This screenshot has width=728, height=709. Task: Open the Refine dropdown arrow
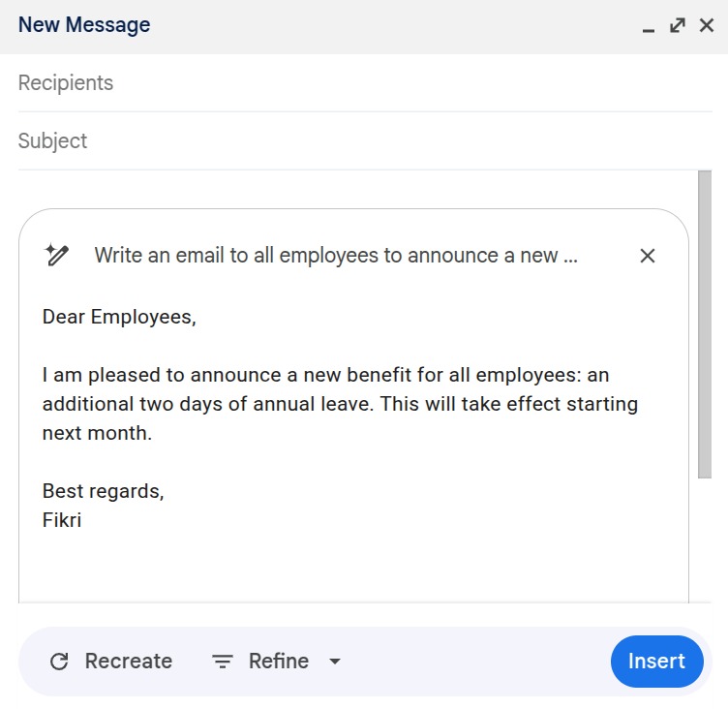335,662
